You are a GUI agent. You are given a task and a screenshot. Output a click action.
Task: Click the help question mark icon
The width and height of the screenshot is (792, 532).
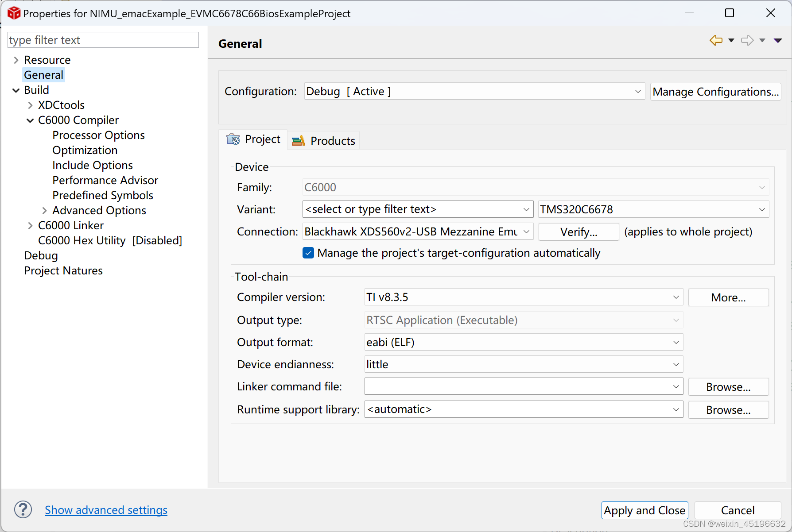[23, 509]
